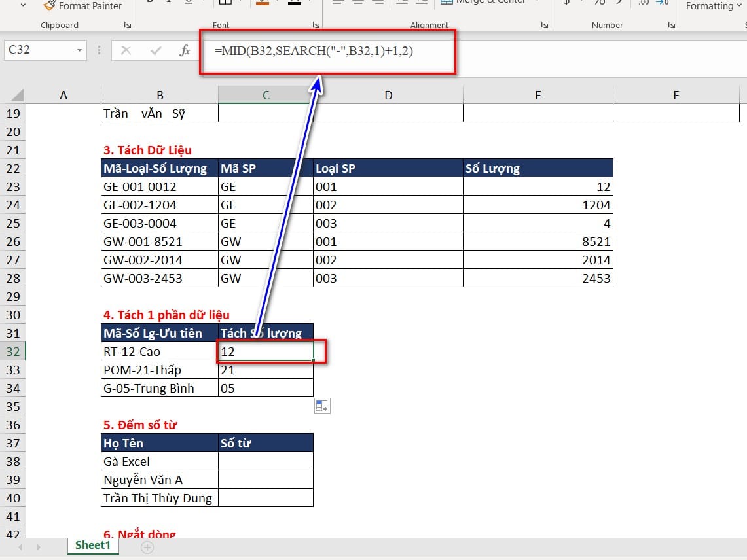Image resolution: width=747 pixels, height=560 pixels.
Task: Click inside the formula bar text
Action: click(314, 50)
